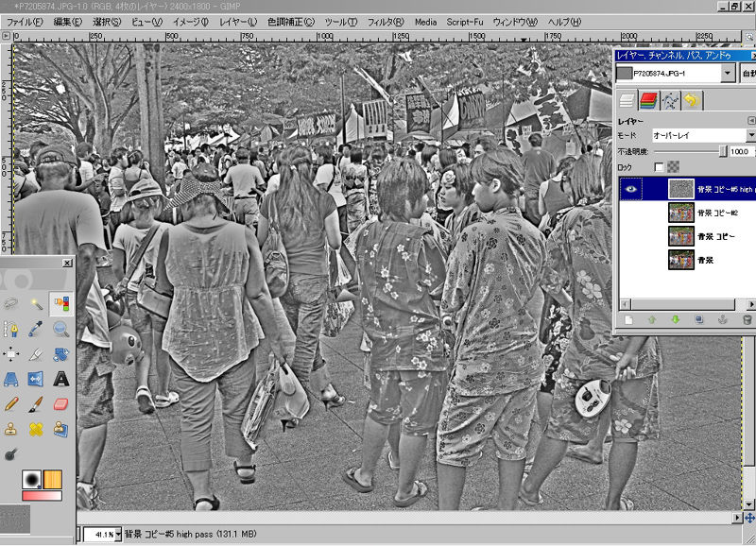Image resolution: width=756 pixels, height=546 pixels.
Task: Switch to the Paths tab
Action: pos(670,101)
